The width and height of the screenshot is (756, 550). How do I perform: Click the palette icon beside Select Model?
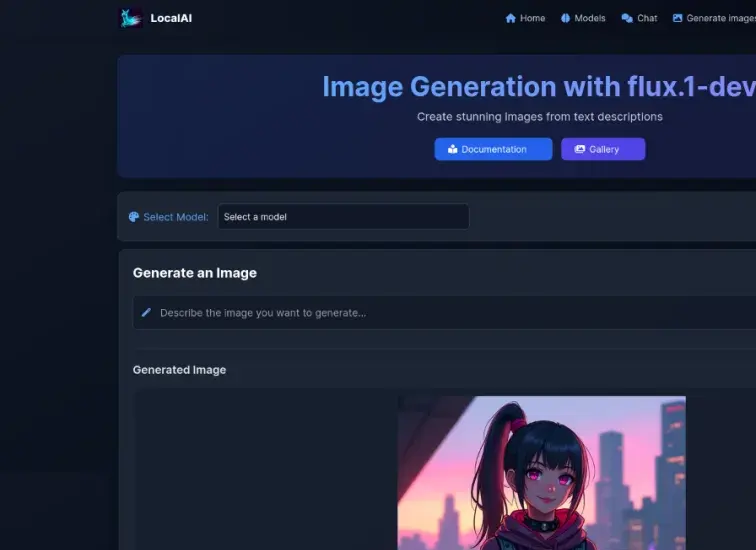point(134,217)
